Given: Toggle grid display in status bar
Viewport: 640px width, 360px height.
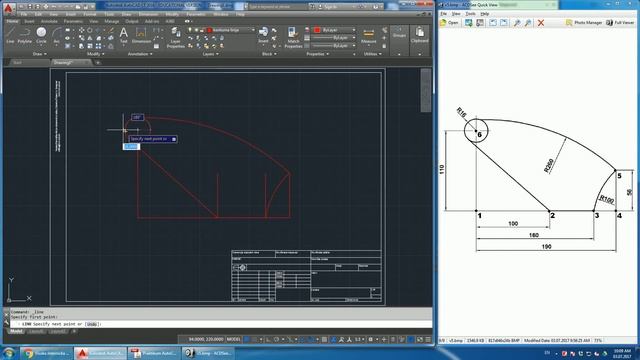Looking at the screenshot, I should point(247,340).
